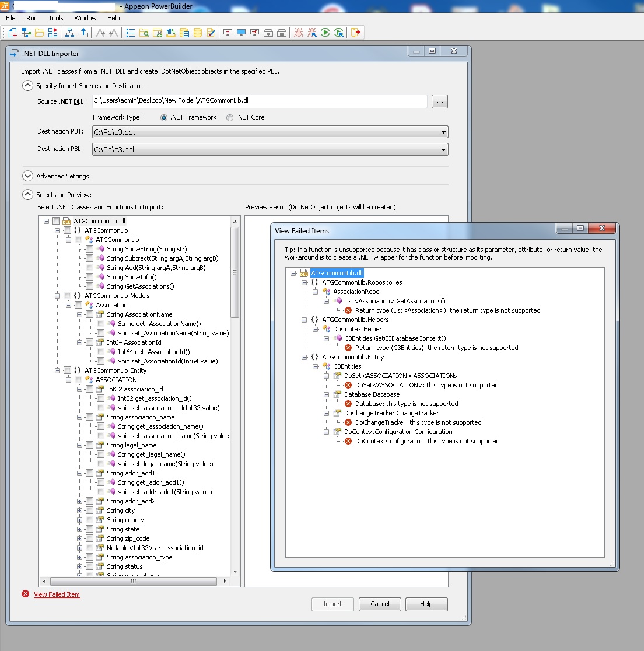Click the View Failed Item link

pos(57,594)
